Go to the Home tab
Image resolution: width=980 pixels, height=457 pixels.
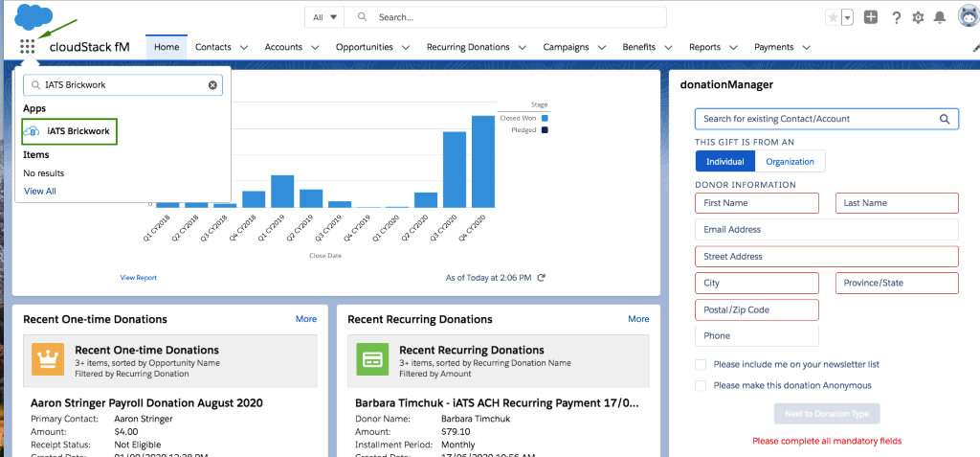pos(167,47)
